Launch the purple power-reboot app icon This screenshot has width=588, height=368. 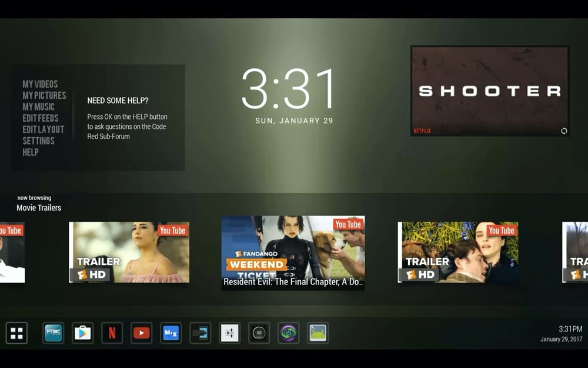(x=288, y=333)
